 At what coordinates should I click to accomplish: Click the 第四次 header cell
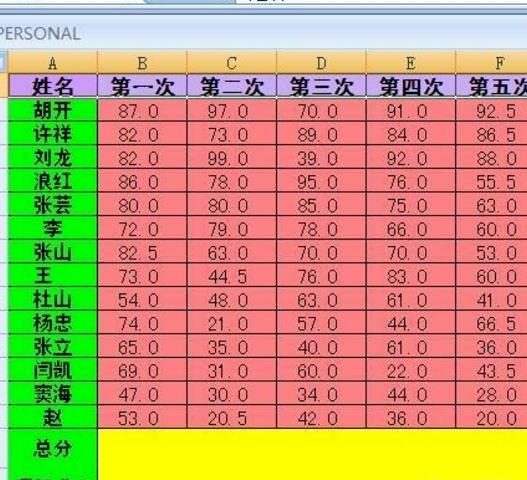411,86
